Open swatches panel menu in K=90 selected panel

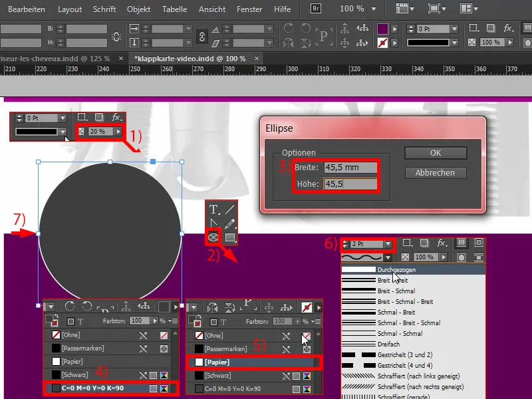(174, 321)
